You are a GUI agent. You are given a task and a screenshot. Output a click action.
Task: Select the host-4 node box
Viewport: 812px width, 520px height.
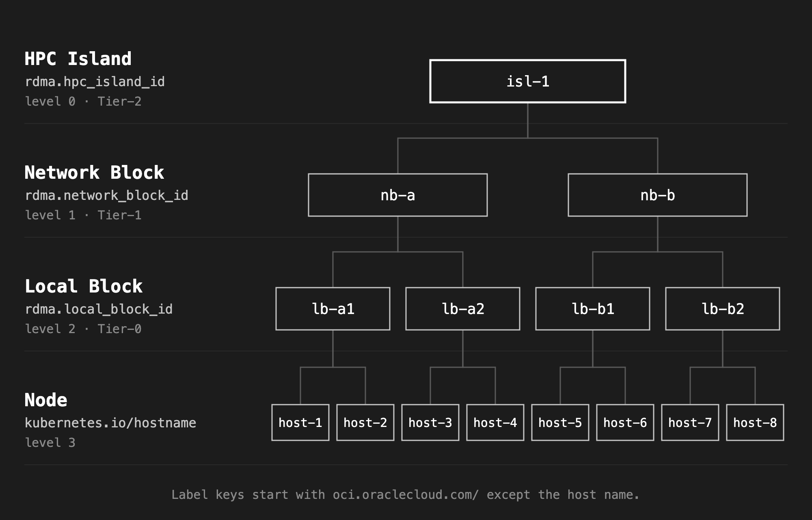click(495, 422)
